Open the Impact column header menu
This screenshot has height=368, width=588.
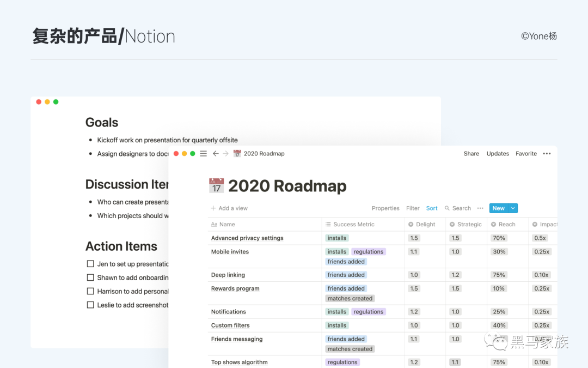[543, 224]
